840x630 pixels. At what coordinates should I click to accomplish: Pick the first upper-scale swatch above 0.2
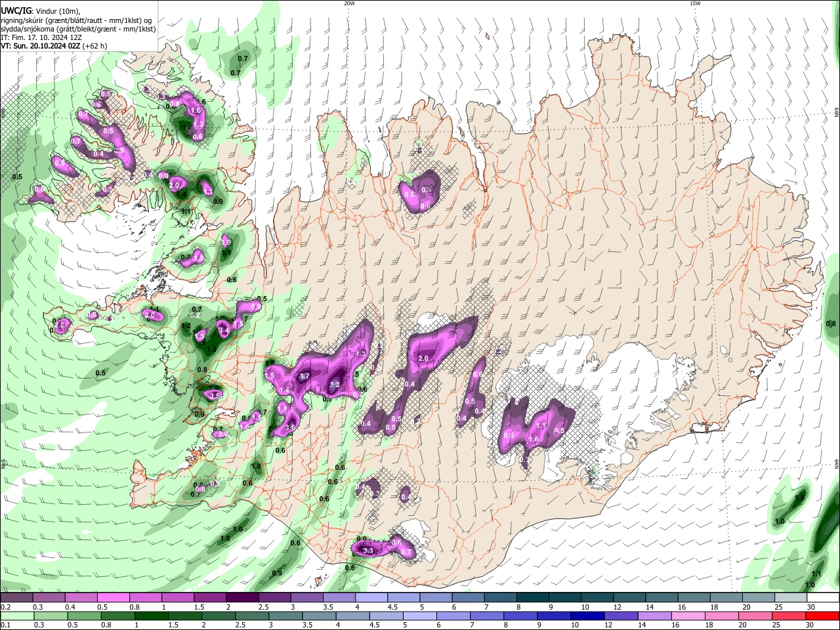coord(16,598)
